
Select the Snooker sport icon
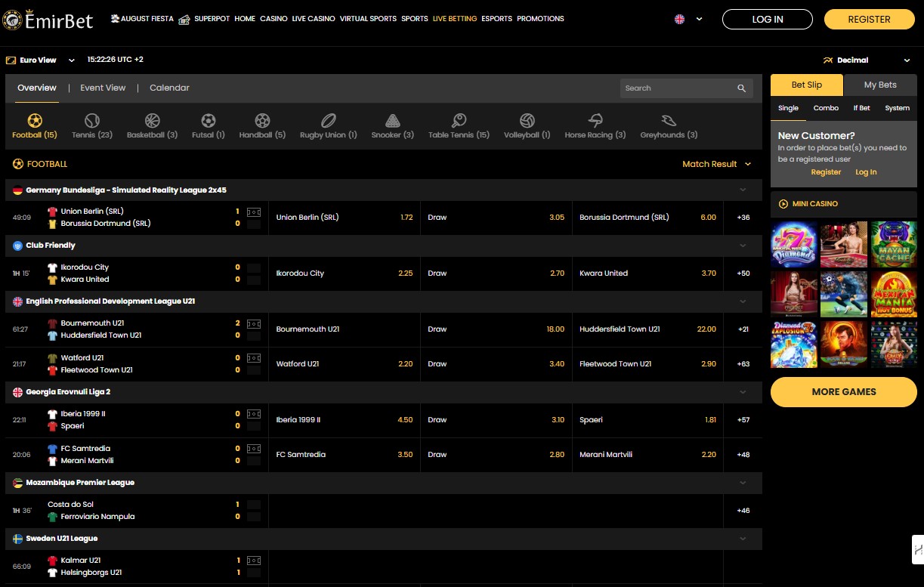(x=392, y=121)
